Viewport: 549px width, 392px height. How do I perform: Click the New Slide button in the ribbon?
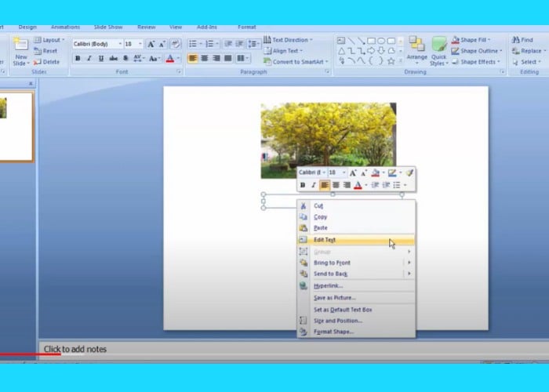pyautogui.click(x=20, y=51)
